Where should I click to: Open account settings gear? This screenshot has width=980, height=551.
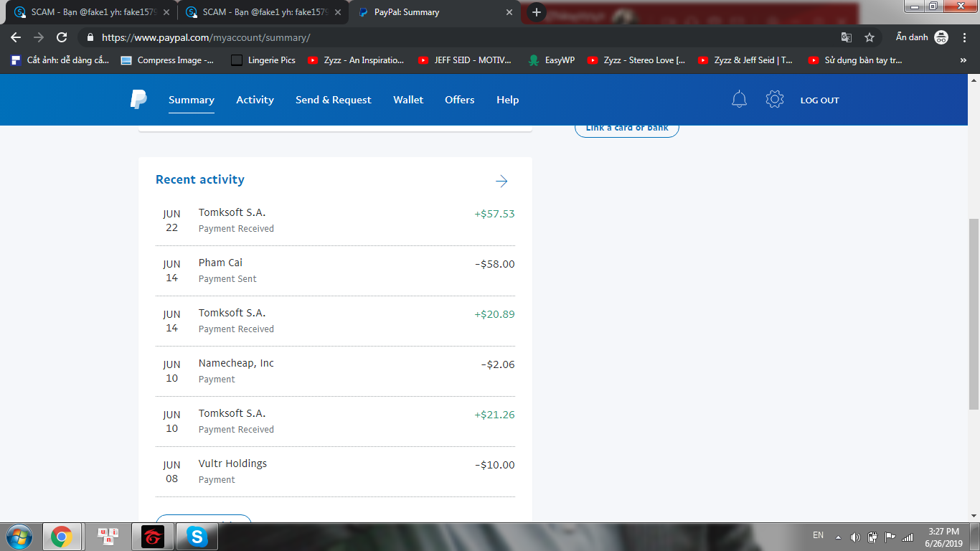775,100
